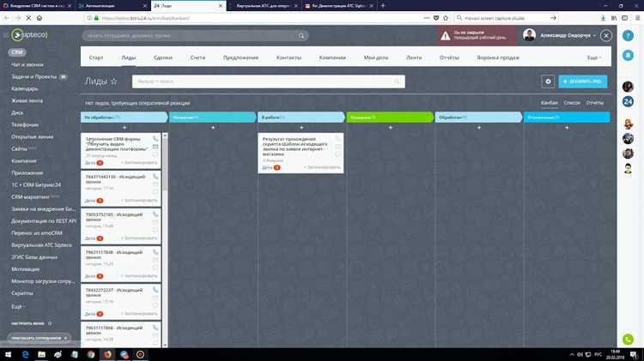The height and width of the screenshot is (361, 644).
Task: Add a lead in the green stage column
Action: click(x=390, y=128)
